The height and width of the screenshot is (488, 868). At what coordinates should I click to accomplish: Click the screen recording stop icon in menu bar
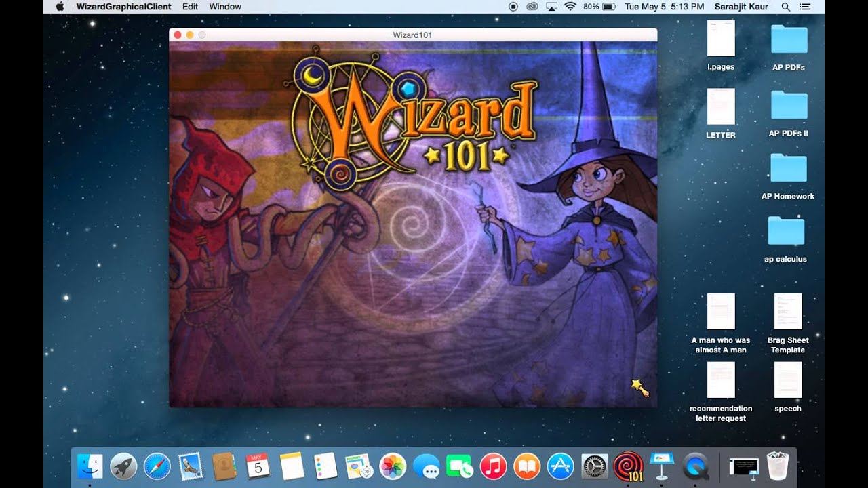(x=513, y=7)
